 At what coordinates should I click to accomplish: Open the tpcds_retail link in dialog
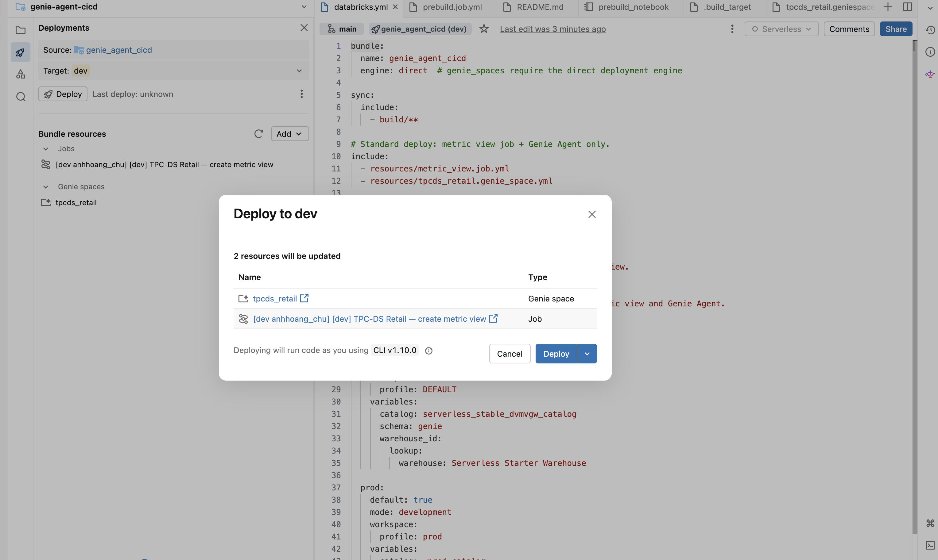point(274,298)
